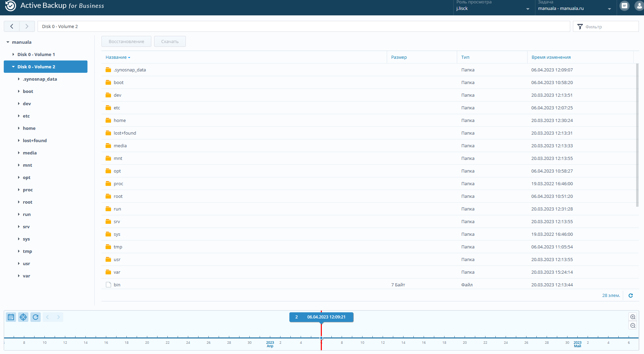This screenshot has height=354, width=644.
Task: Sort by Время изменения column header
Action: tap(551, 57)
